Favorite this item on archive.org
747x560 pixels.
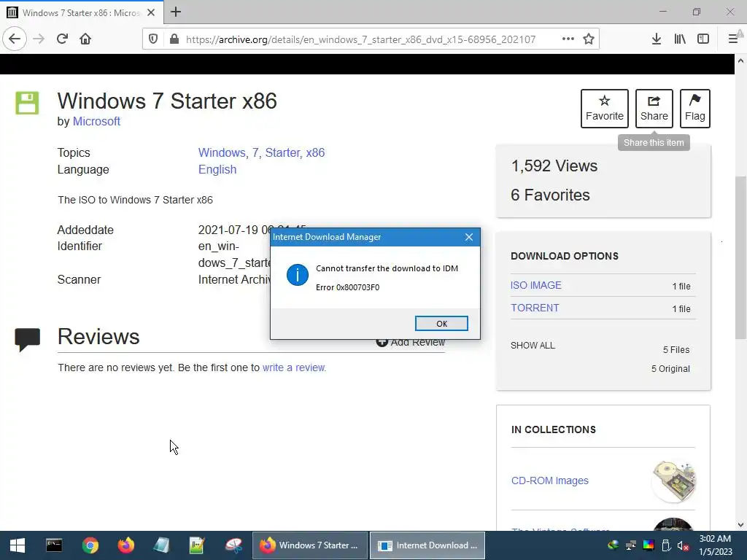[605, 109]
